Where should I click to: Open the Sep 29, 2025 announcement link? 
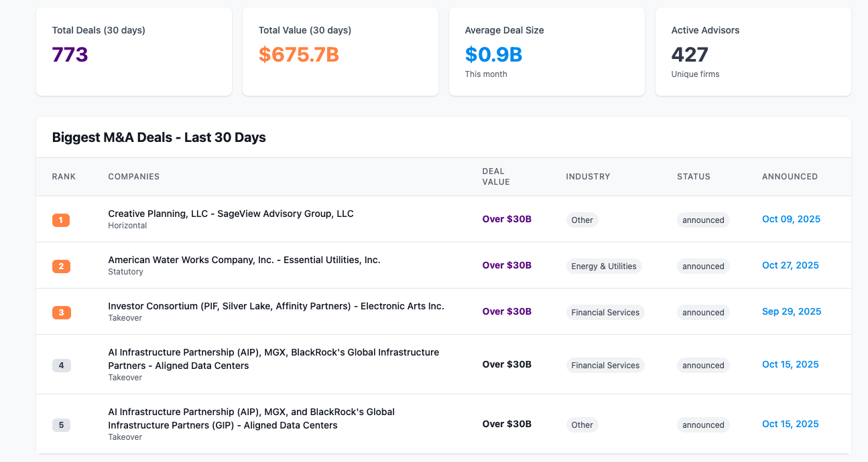coord(792,311)
